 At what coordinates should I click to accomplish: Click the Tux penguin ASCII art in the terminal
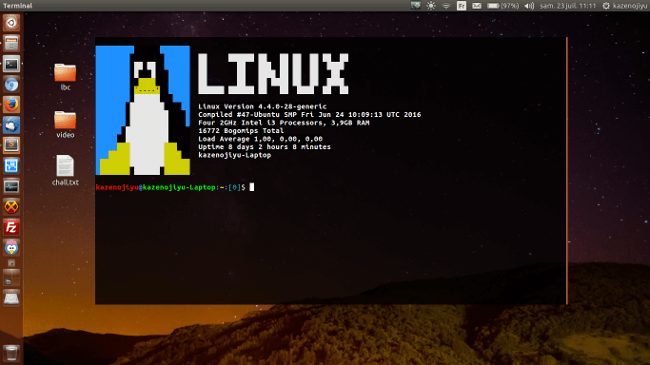point(143,110)
